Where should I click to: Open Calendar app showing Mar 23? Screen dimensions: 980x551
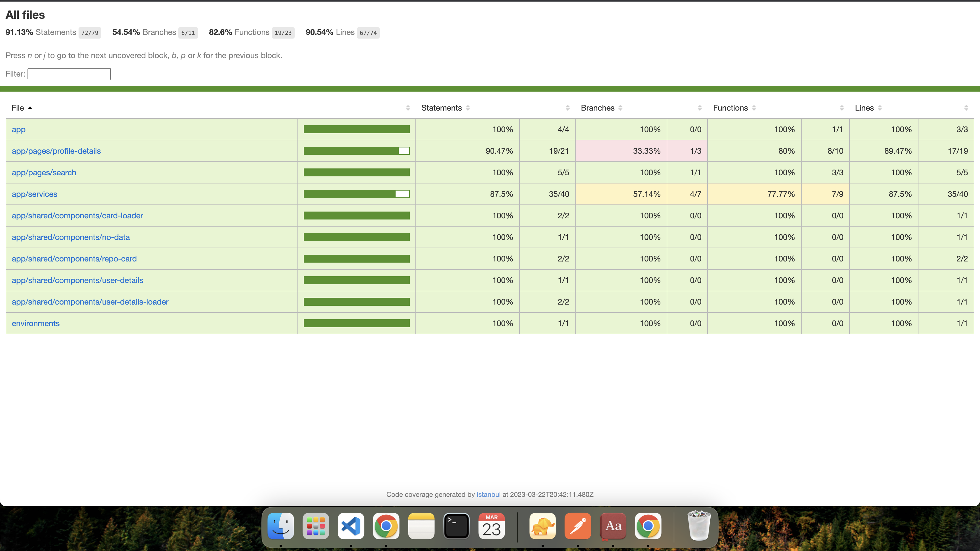click(x=491, y=526)
